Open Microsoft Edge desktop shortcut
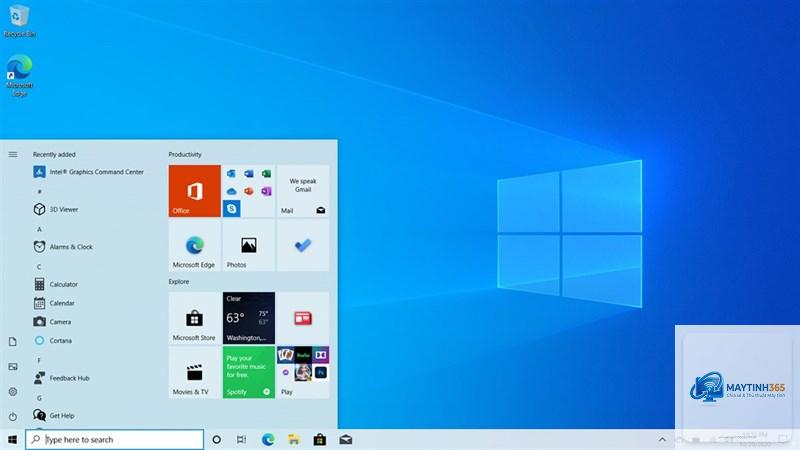 19,76
